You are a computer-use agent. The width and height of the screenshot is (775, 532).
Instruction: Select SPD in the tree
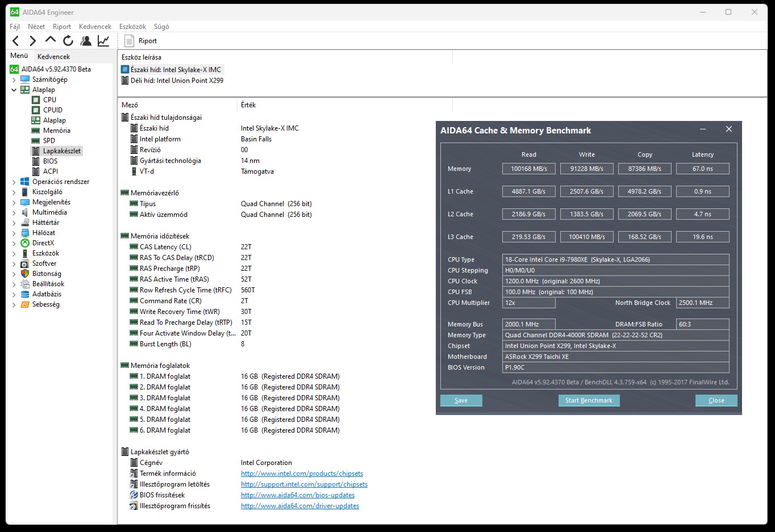pos(49,141)
